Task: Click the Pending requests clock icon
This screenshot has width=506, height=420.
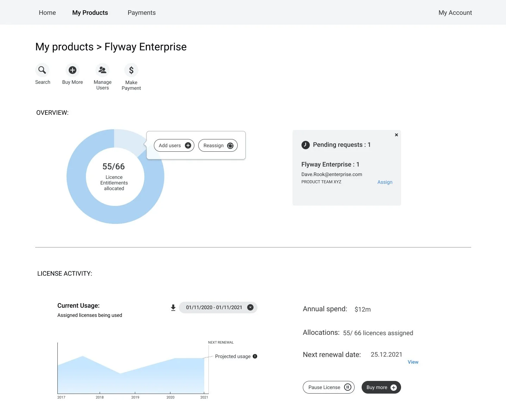Action: point(306,145)
